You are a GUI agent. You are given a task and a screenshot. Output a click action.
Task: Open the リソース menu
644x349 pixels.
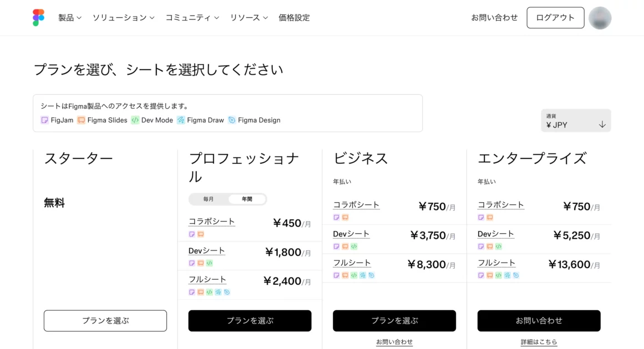(249, 18)
